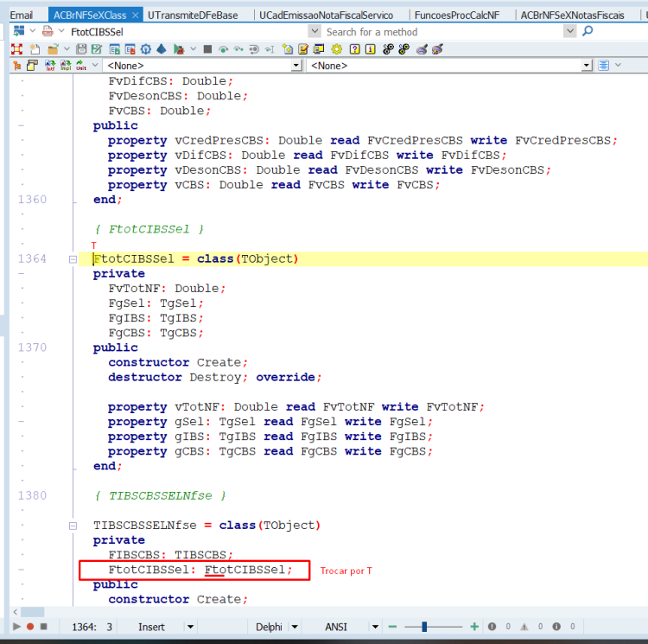Click the Unit jump toolbar icon
The height and width of the screenshot is (644, 648).
tap(81, 66)
